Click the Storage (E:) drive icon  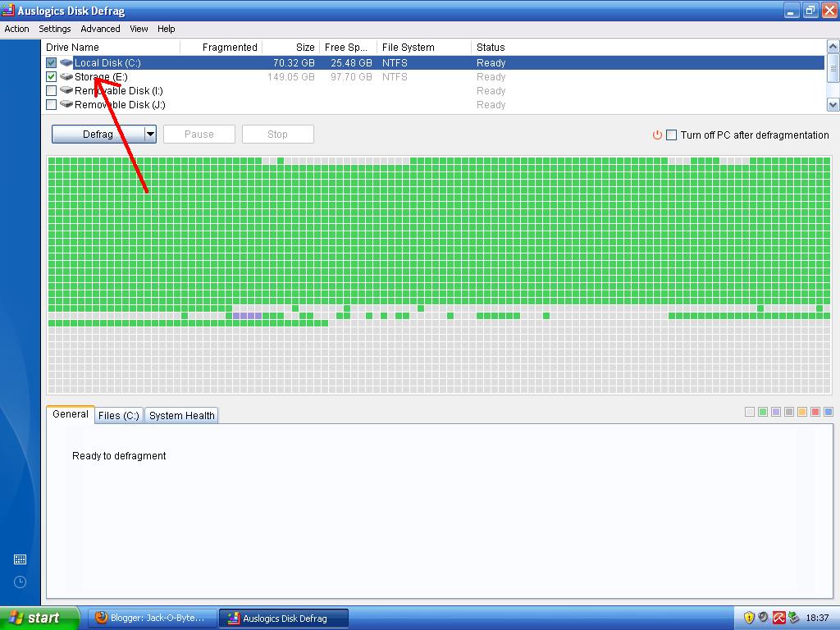pos(66,76)
